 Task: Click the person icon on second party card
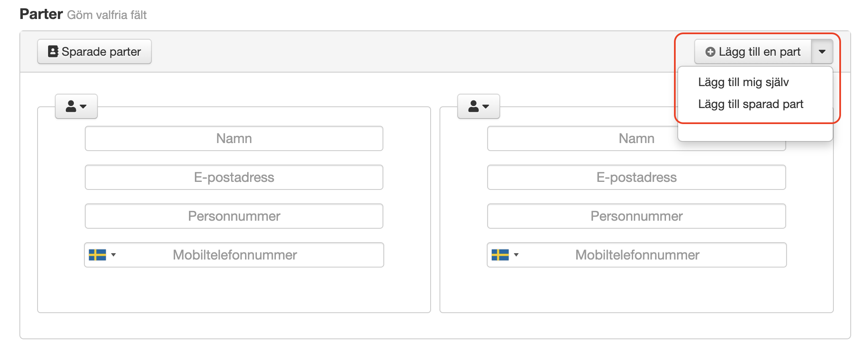click(x=474, y=106)
